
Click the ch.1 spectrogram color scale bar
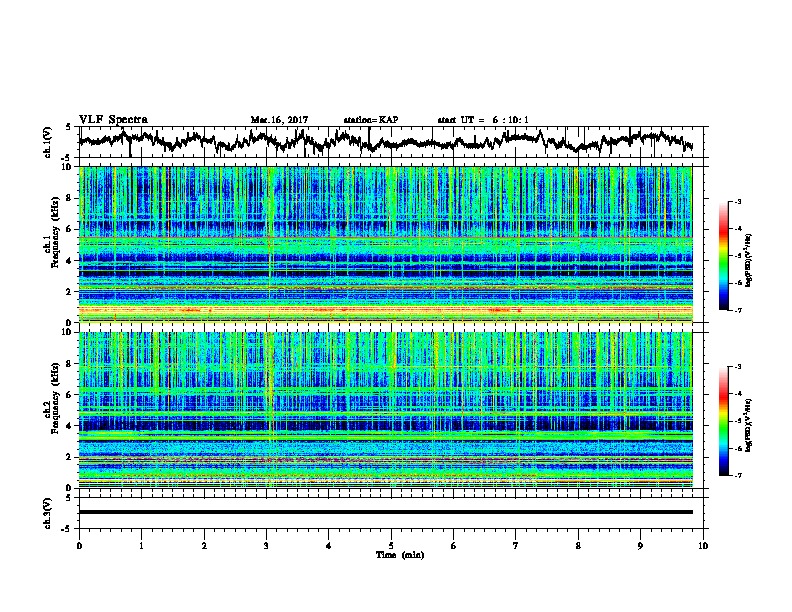tap(723, 256)
